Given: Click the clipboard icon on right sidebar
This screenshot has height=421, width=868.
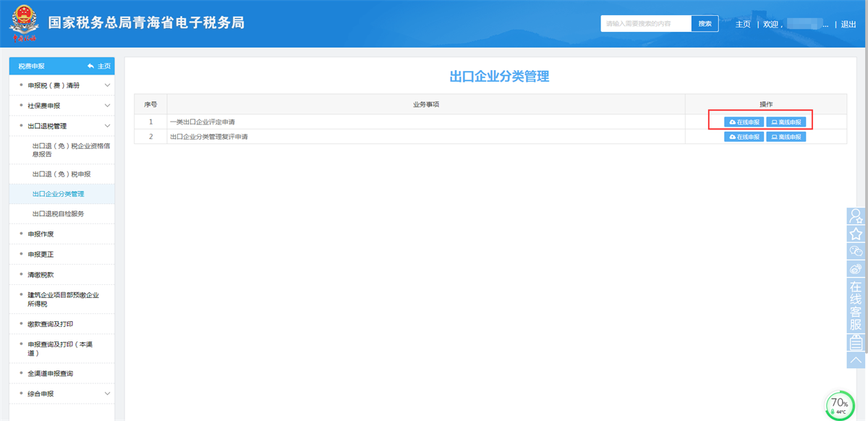Looking at the screenshot, I should (856, 342).
